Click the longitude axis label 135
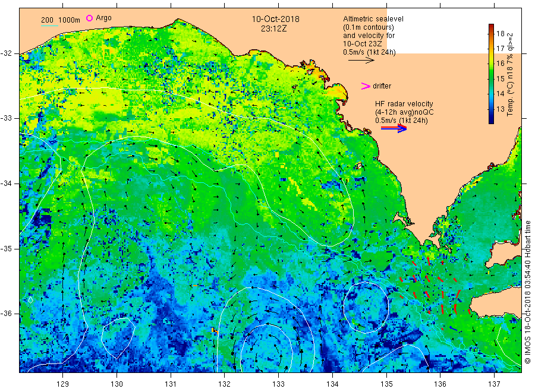The image size is (535, 392). (386, 384)
